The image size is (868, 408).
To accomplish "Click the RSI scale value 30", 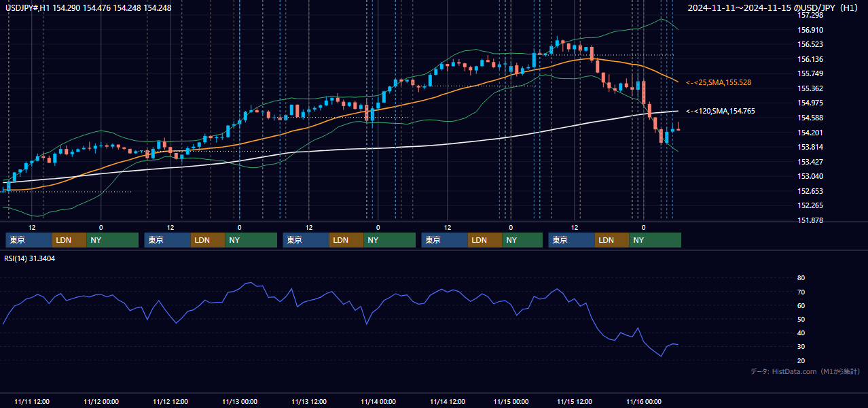I will [801, 347].
